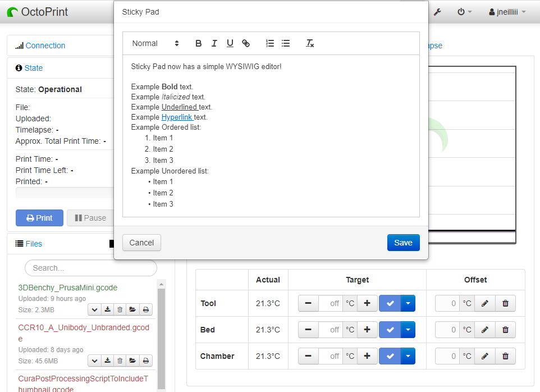Expand options for CCR10_A_Unibody_Unbranded.gcode

point(94,361)
